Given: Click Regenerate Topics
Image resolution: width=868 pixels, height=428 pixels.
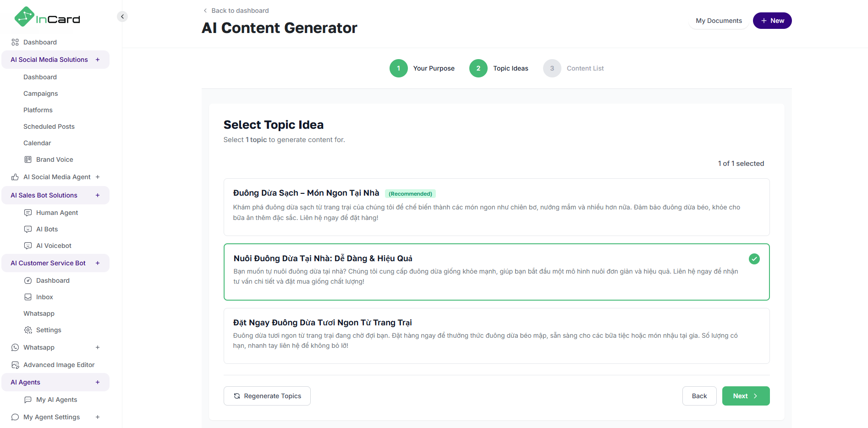Looking at the screenshot, I should click(x=267, y=396).
